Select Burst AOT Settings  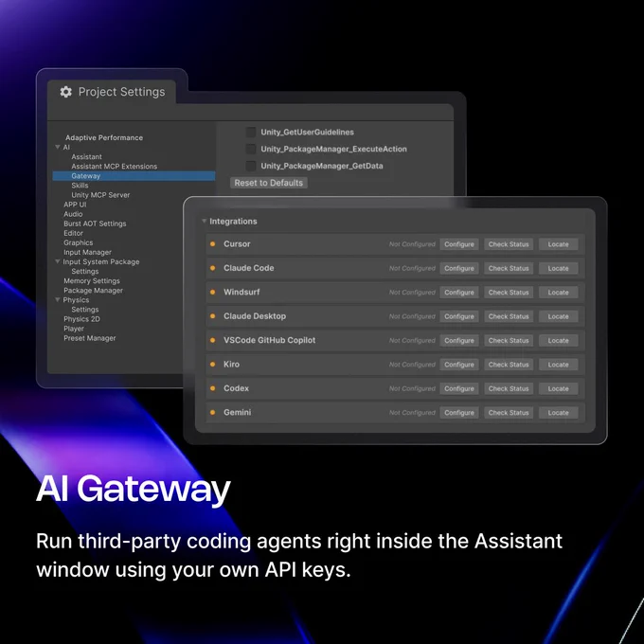pyautogui.click(x=95, y=224)
